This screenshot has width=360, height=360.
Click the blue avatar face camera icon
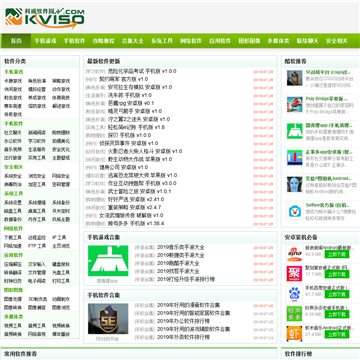pos(294,184)
